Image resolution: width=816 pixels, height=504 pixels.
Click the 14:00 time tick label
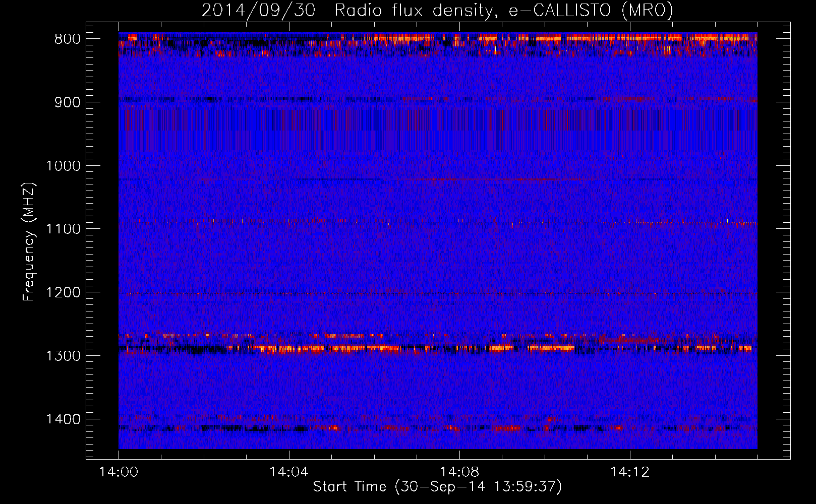(x=119, y=472)
